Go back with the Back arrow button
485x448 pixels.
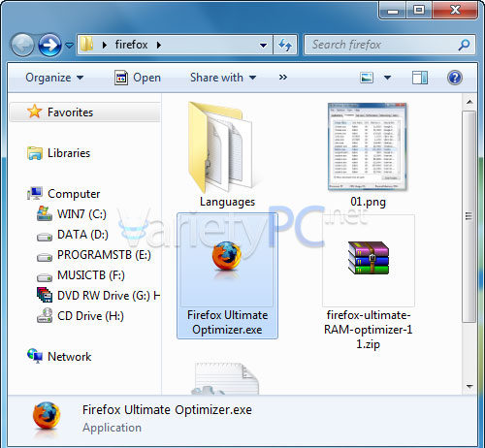click(22, 45)
